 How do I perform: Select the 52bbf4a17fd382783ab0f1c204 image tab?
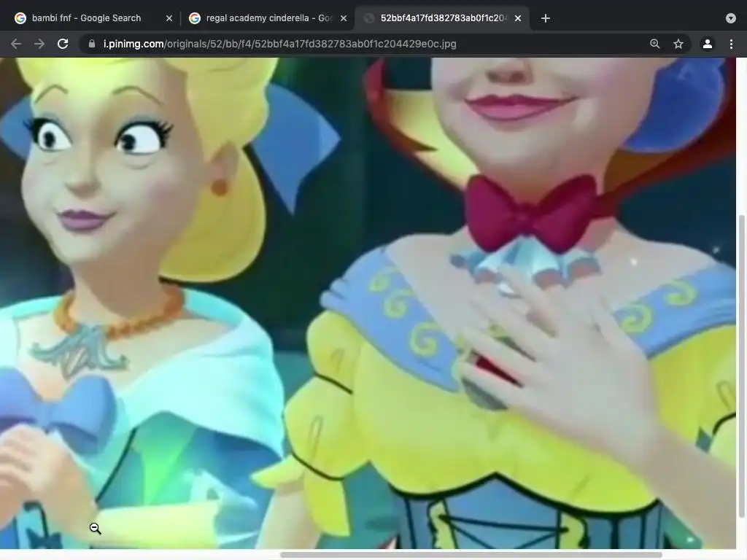[x=442, y=18]
